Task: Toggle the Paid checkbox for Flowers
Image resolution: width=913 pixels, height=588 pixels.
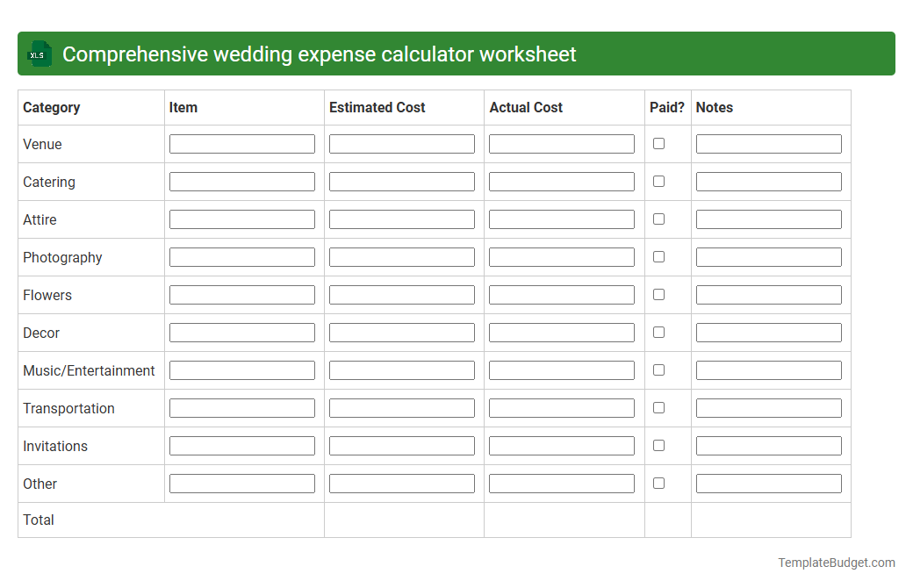Action: coord(658,294)
